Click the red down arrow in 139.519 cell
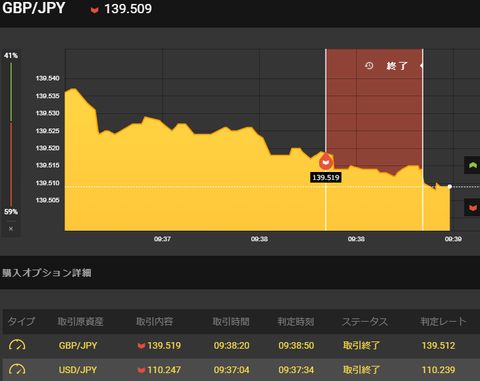The height and width of the screenshot is (381, 480). pyautogui.click(x=141, y=346)
